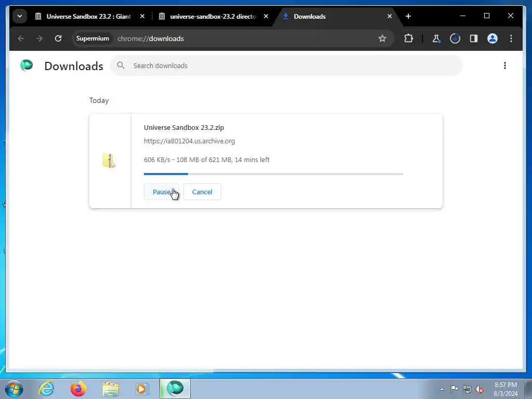Close the universe-sandbox-23.2 directory tab
Image resolution: width=532 pixels, height=399 pixels.
pyautogui.click(x=266, y=16)
